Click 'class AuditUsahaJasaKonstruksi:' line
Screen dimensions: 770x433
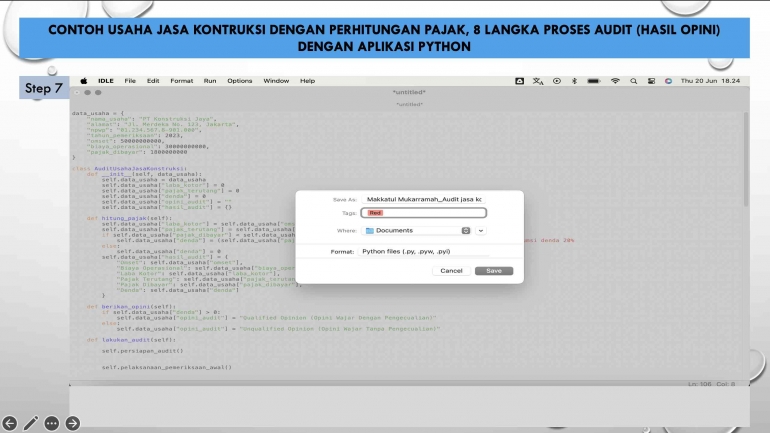coord(129,168)
